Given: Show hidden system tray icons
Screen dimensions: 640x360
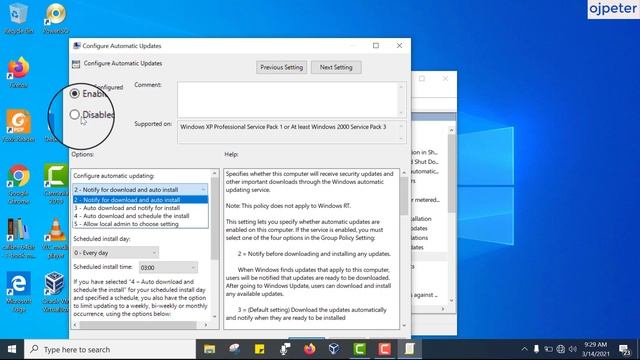Looking at the screenshot, I should tap(524, 349).
